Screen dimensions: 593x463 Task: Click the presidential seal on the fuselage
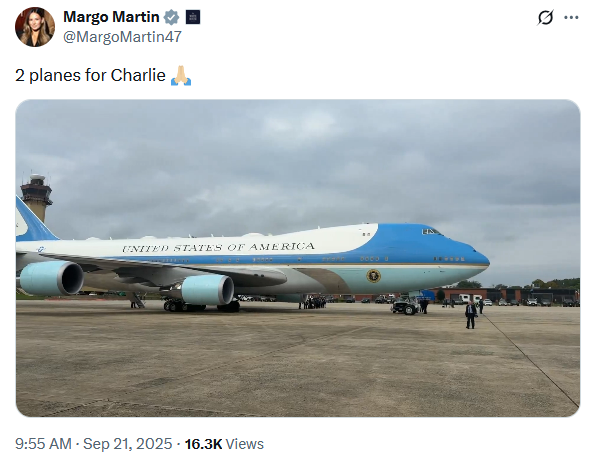coord(373,276)
